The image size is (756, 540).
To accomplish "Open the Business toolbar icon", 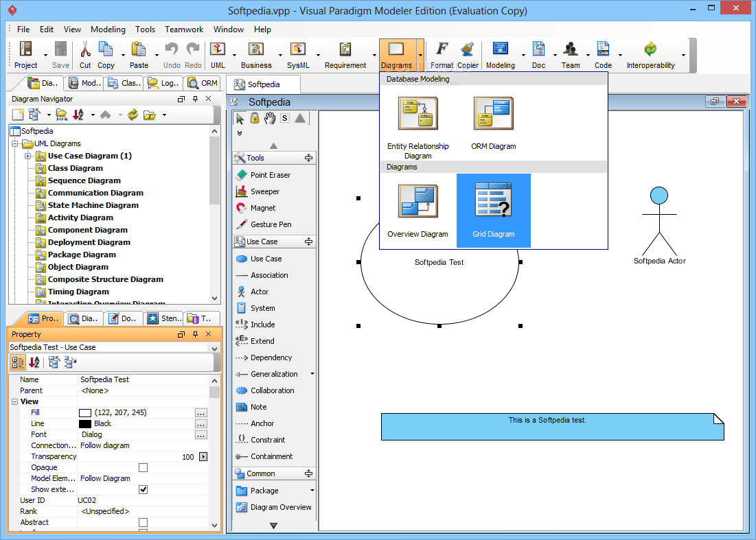I will click(256, 49).
